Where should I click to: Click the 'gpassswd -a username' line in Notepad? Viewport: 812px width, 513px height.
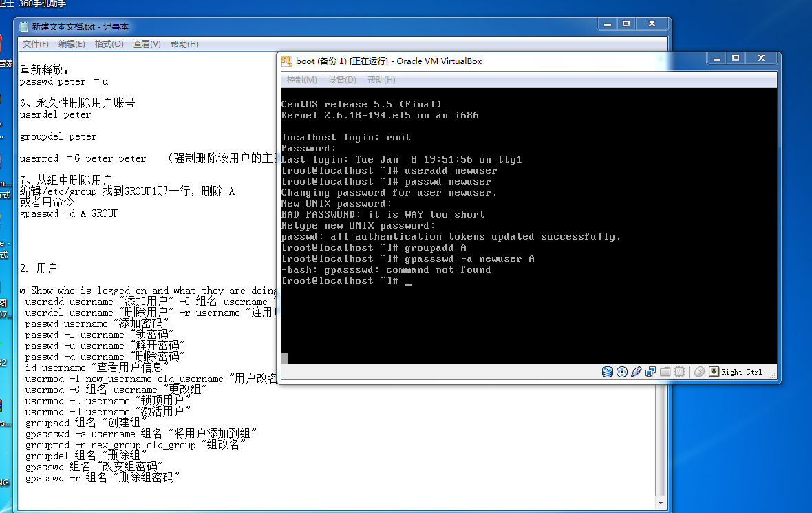[x=141, y=433]
